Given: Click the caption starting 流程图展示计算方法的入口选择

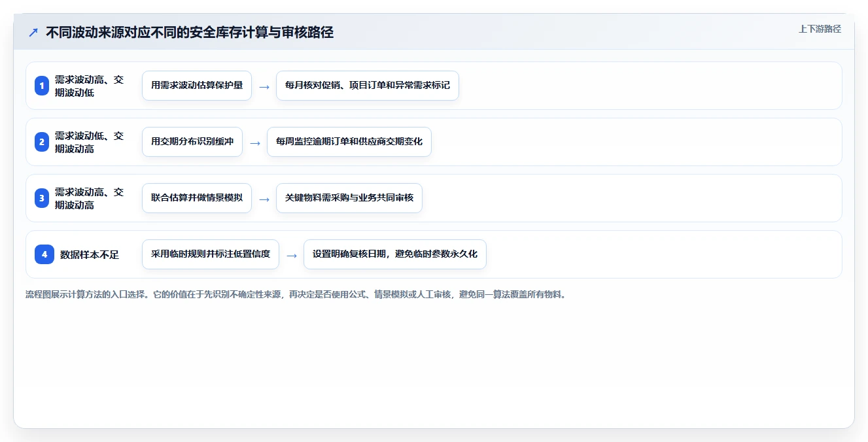Looking at the screenshot, I should pyautogui.click(x=296, y=294).
